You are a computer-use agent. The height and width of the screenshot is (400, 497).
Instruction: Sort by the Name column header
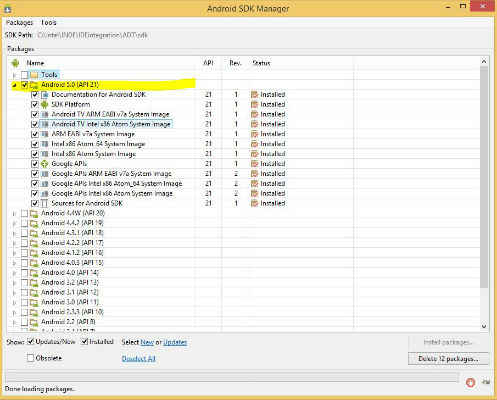coord(35,63)
